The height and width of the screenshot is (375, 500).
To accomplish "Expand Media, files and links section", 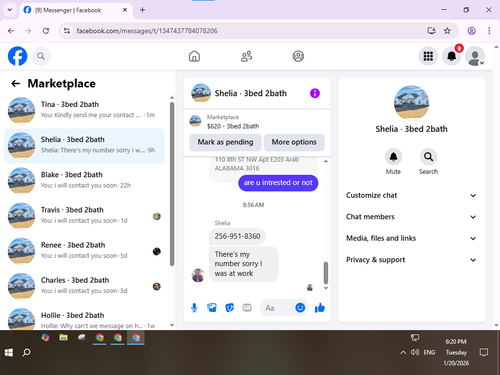I will point(411,238).
